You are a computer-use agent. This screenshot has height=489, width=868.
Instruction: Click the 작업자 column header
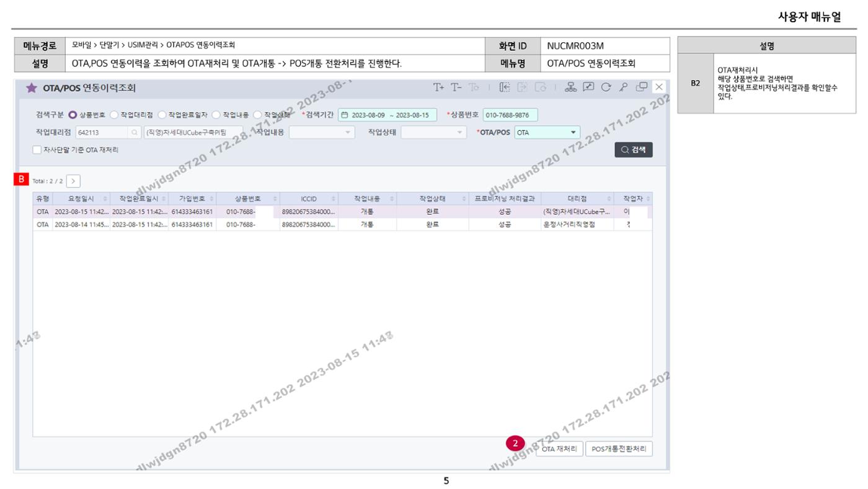click(x=634, y=198)
